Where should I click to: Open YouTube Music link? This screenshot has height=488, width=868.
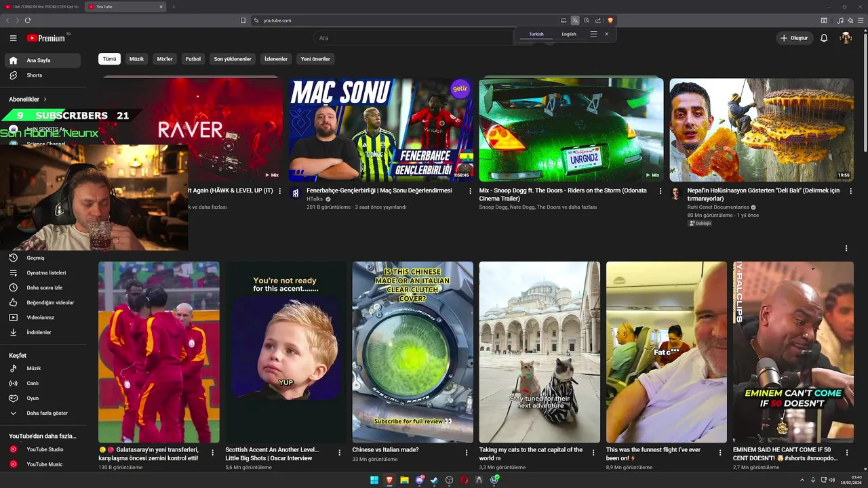pyautogui.click(x=42, y=464)
